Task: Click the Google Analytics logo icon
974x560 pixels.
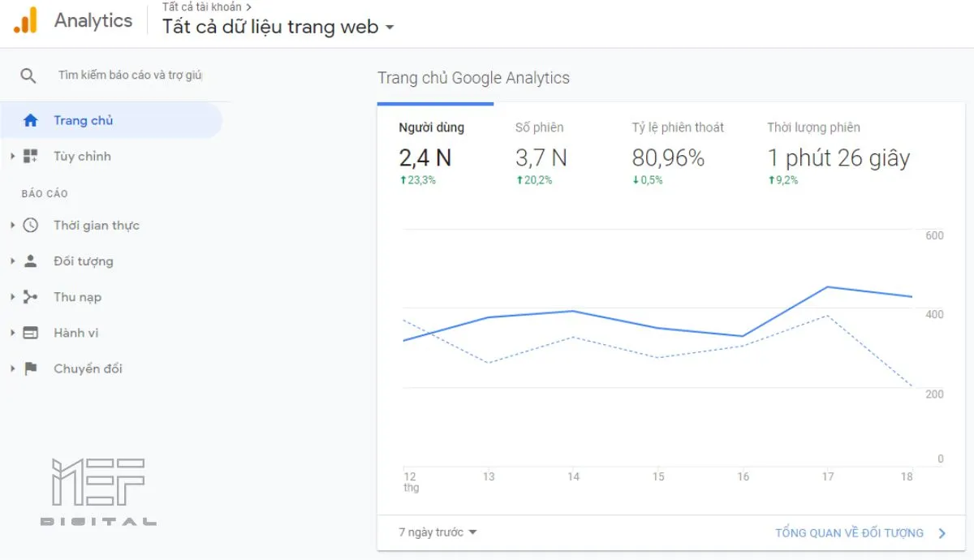Action: click(25, 20)
